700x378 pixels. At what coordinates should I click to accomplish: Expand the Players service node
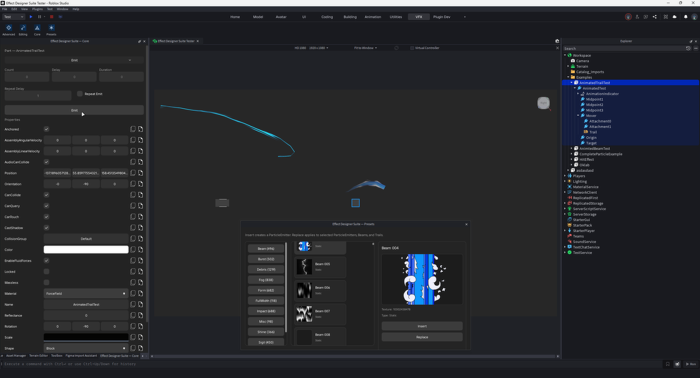point(565,176)
